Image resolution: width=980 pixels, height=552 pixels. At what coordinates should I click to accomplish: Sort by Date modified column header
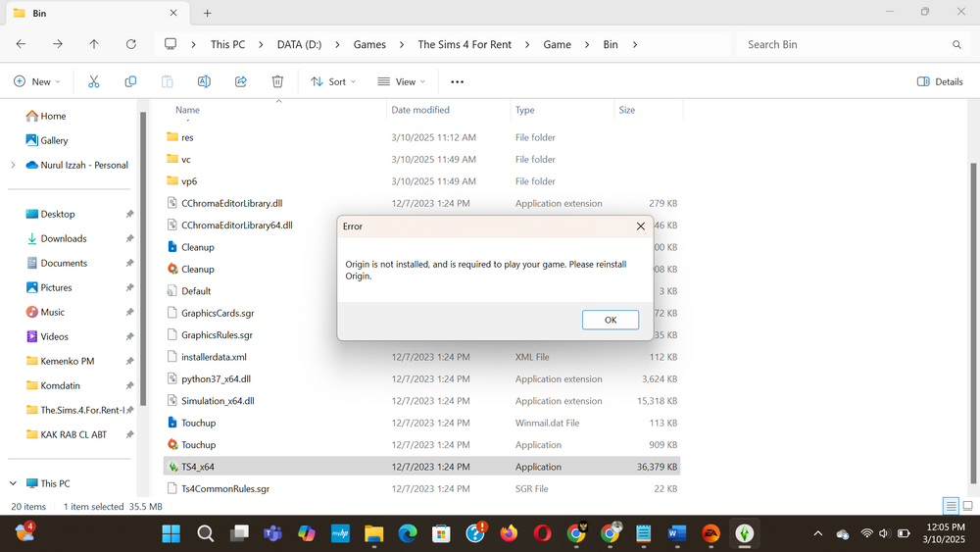(x=420, y=110)
